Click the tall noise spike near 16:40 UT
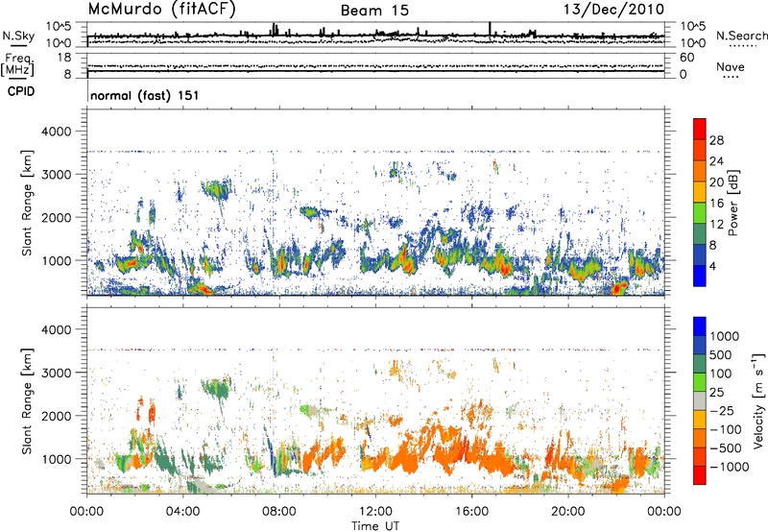768x532 pixels. point(490,29)
